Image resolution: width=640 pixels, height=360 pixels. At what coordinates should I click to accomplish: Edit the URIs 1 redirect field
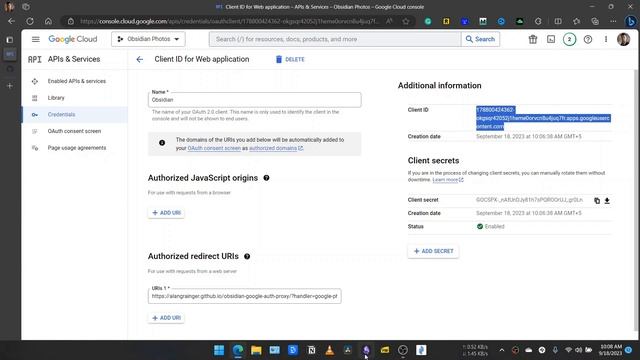[244, 296]
